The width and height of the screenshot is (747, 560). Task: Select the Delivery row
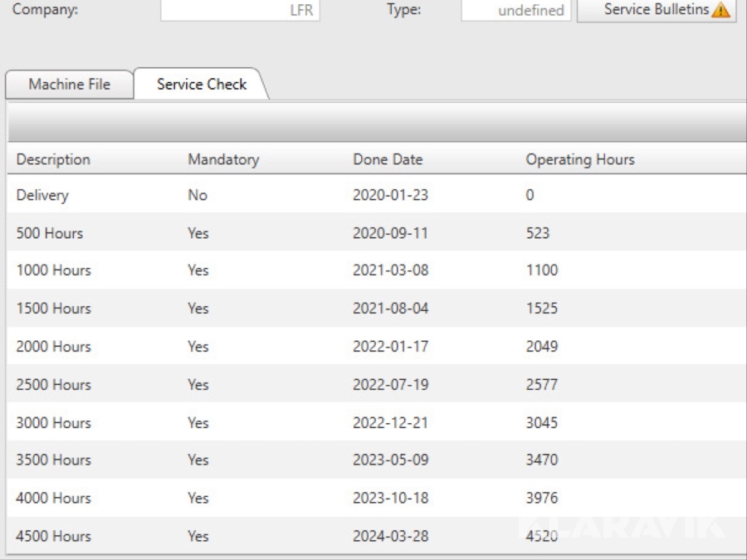pyautogui.click(x=377, y=194)
